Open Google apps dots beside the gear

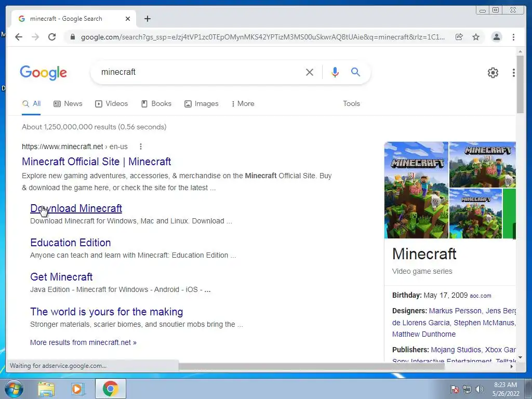[x=513, y=73]
